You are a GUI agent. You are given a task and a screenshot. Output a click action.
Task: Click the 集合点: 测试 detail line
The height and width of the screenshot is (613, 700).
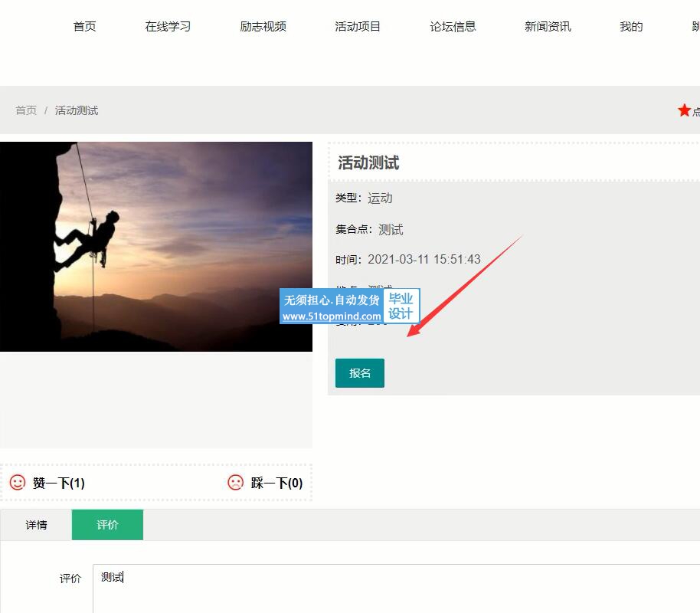(x=369, y=229)
